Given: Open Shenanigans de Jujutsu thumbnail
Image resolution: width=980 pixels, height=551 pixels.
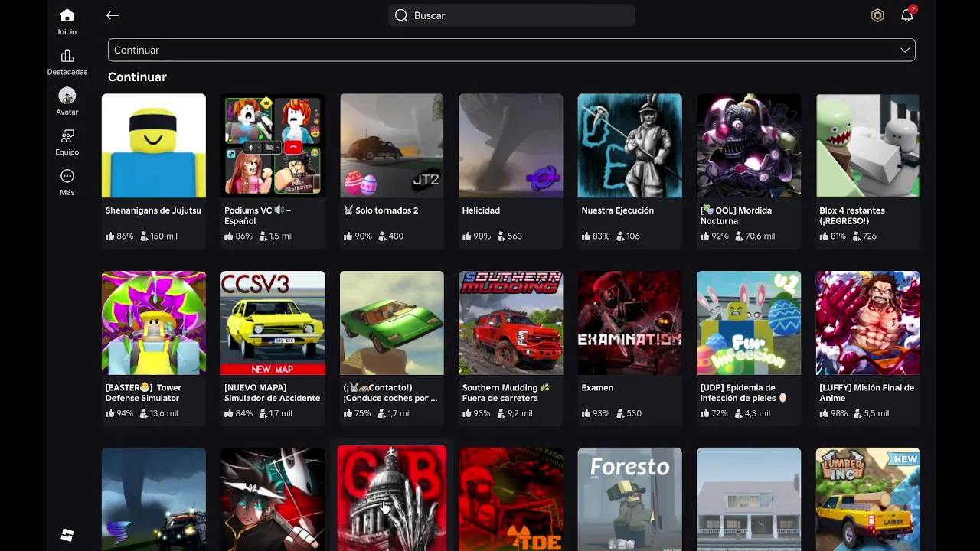Looking at the screenshot, I should coord(154,145).
